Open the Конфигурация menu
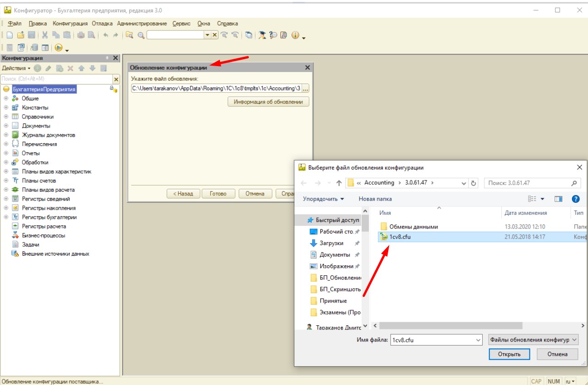 click(70, 23)
